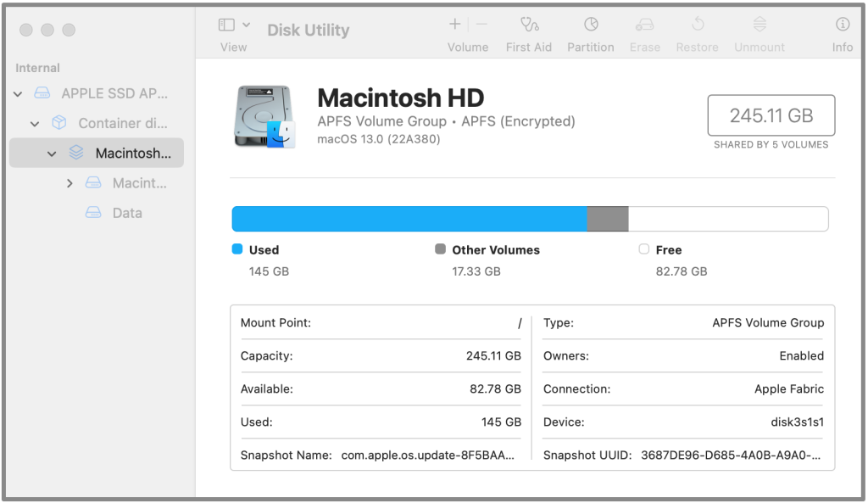The width and height of the screenshot is (868, 503).
Task: Click the Restore arrow icon
Action: point(698,24)
